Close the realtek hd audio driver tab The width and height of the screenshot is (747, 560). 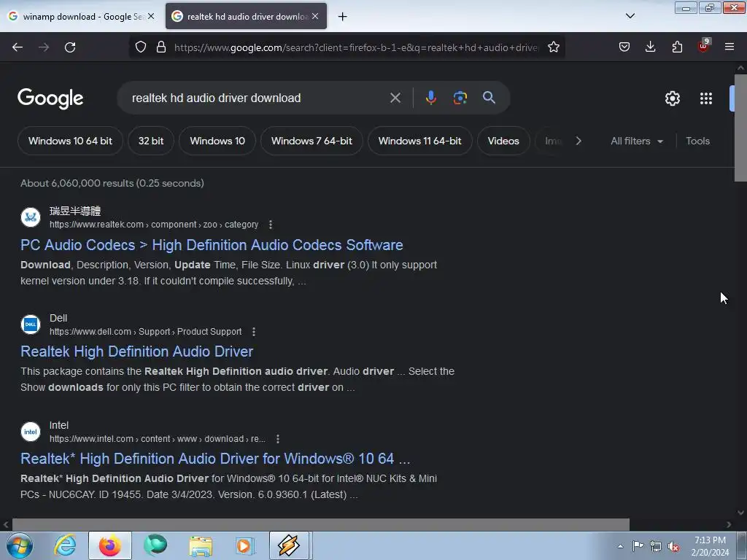(x=315, y=16)
